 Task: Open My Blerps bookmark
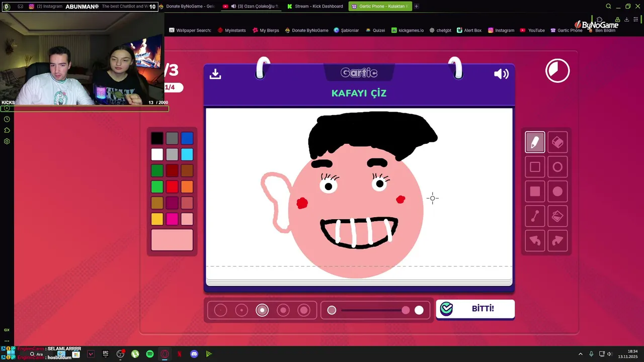coord(266,30)
